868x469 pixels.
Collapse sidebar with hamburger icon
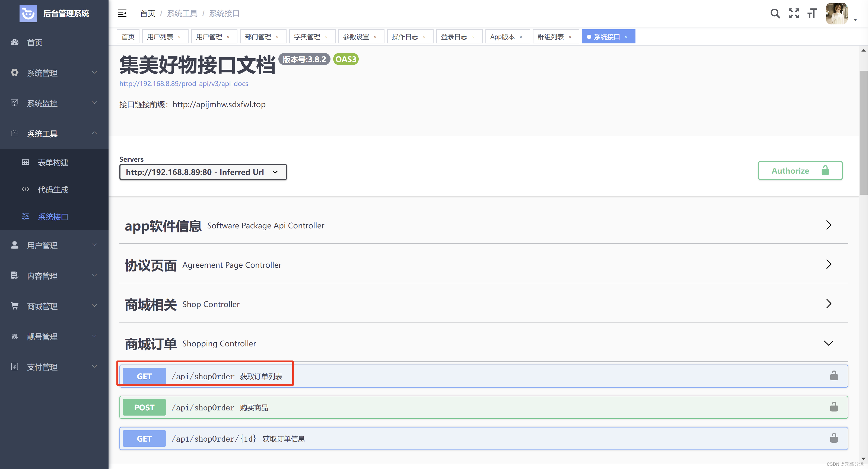pyautogui.click(x=122, y=14)
